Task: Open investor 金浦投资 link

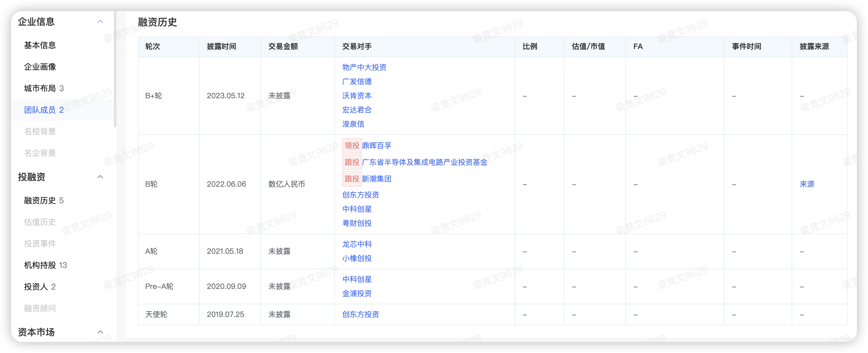Action: (x=357, y=294)
